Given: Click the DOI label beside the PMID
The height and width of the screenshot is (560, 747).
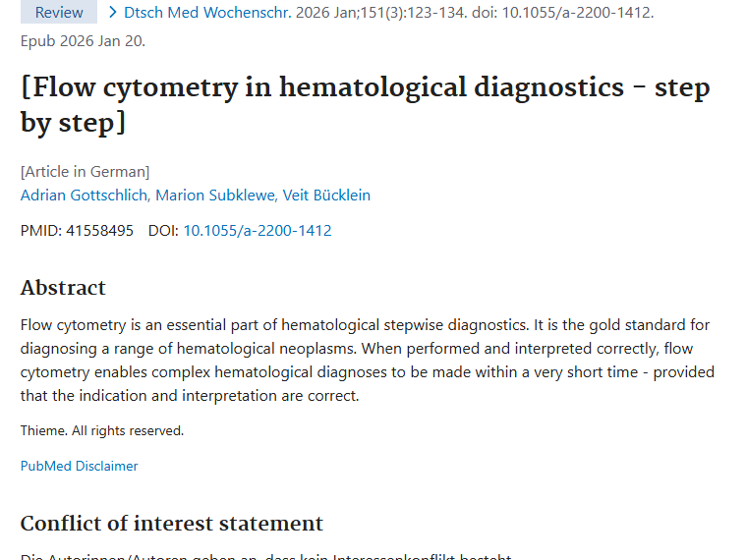Looking at the screenshot, I should click(163, 231).
